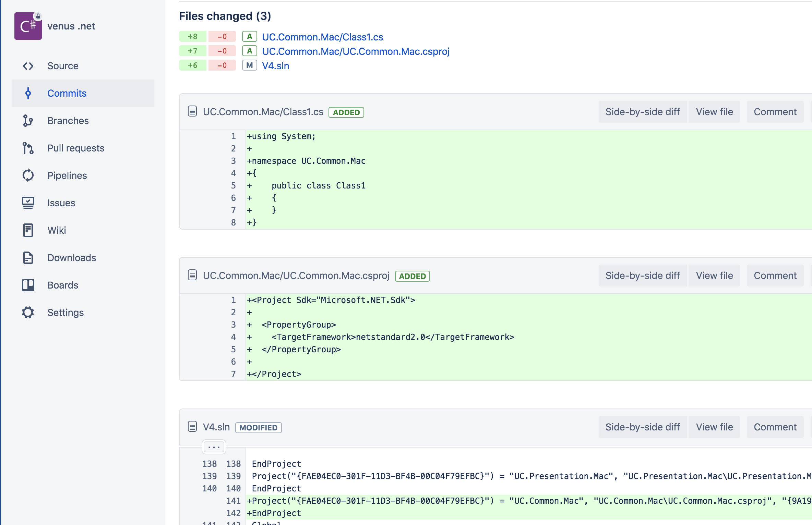812x525 pixels.
Task: Comment on the UC.Common.Mac.csproj file
Action: click(x=775, y=276)
